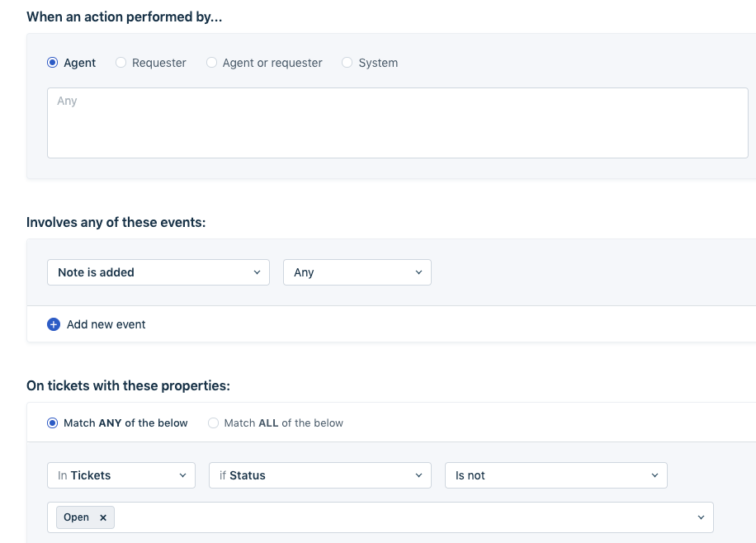Select Match ANY of the below
756x543 pixels.
pyautogui.click(x=53, y=423)
